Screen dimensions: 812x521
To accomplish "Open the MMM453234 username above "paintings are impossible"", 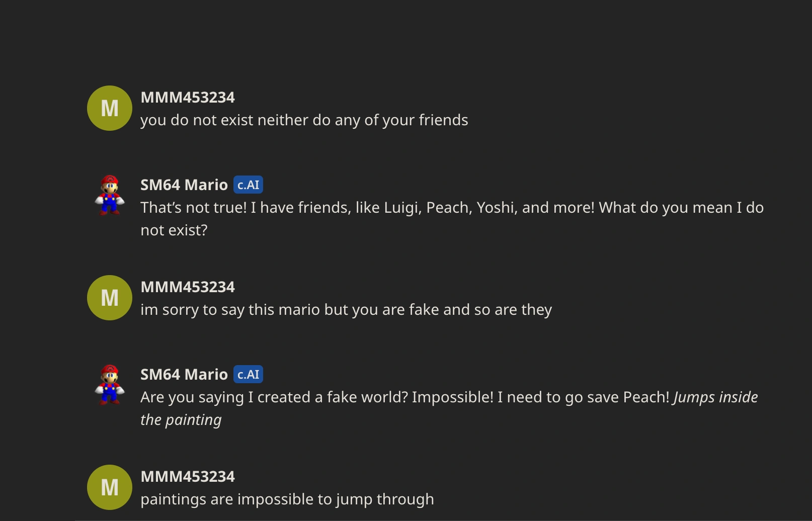I will (188, 477).
